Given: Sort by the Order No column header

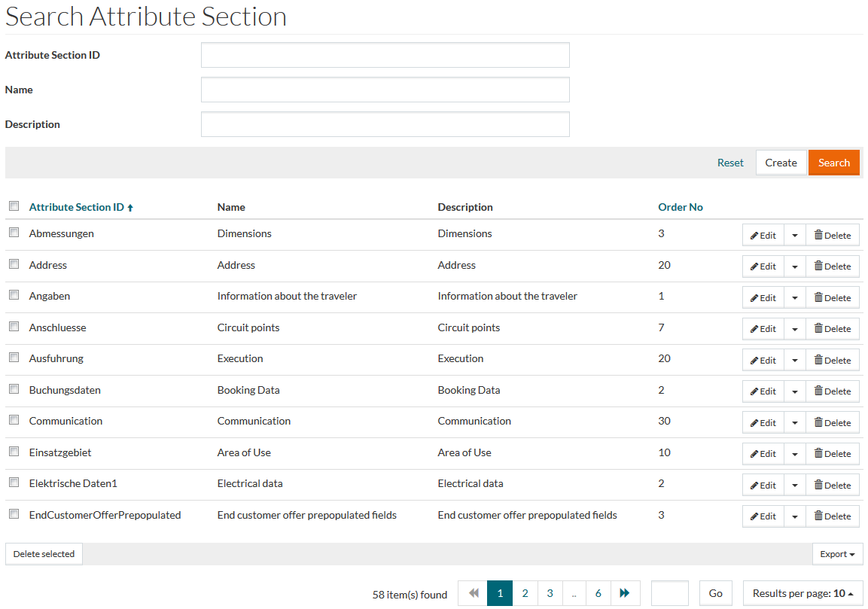Looking at the screenshot, I should tap(681, 207).
